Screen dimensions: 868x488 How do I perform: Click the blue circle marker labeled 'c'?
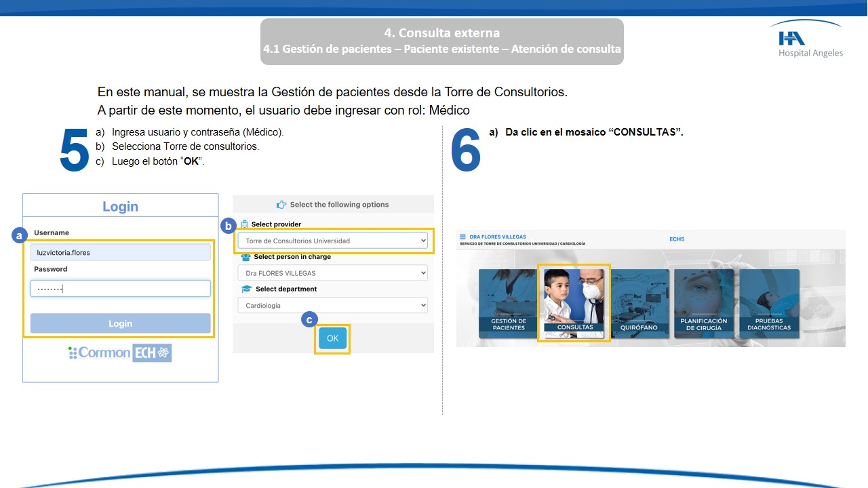(310, 319)
